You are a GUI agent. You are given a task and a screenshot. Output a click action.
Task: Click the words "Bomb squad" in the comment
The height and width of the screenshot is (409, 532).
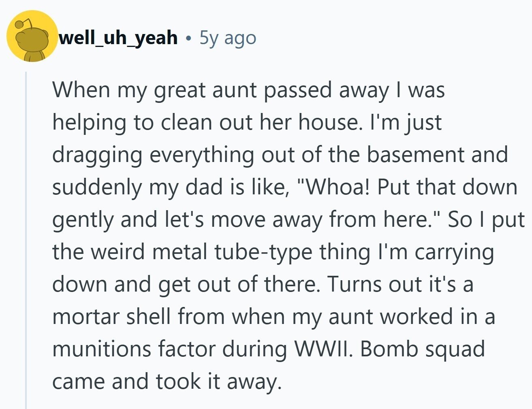click(422, 349)
